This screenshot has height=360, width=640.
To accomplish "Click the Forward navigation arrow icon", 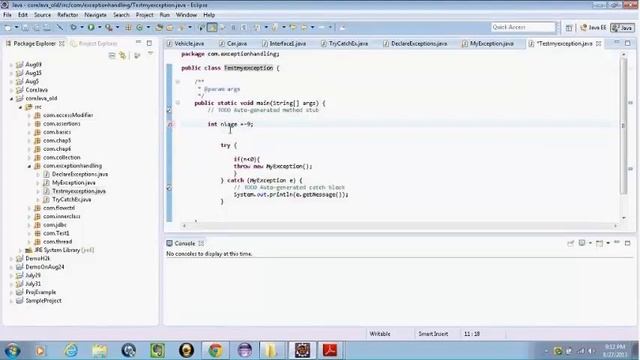I will tap(322, 27).
